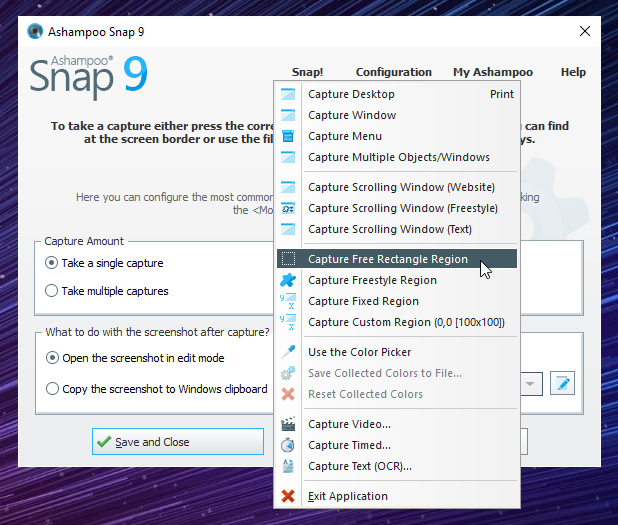618x525 pixels.
Task: Select Capture Custom Region (0,0 [100x100])
Action: [397, 322]
